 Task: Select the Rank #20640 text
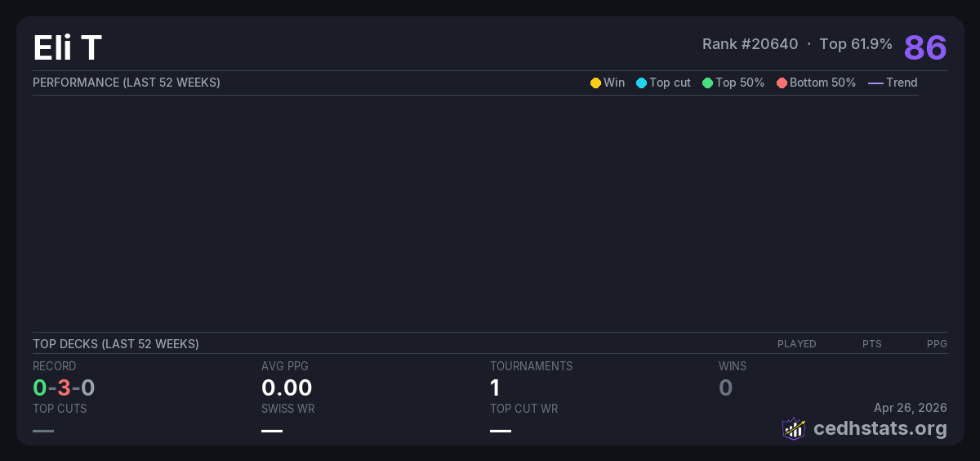click(x=750, y=44)
